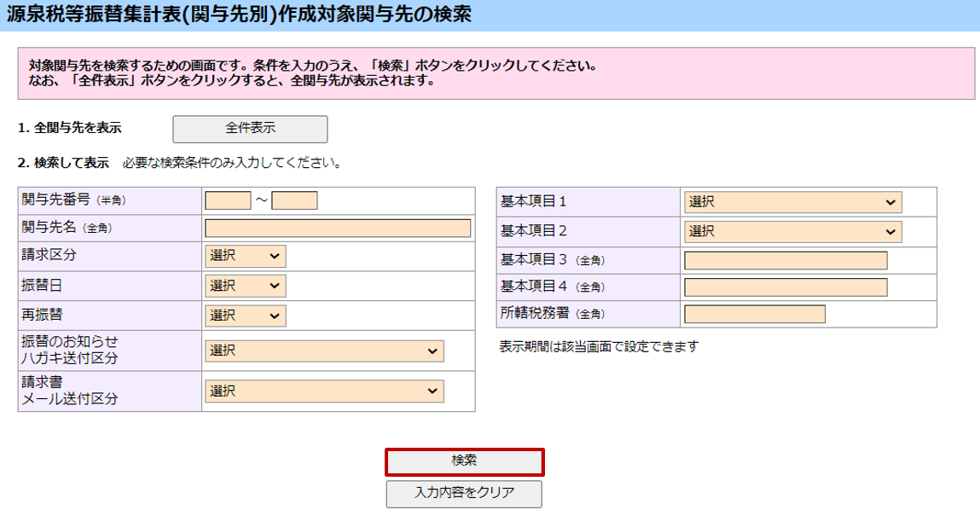Focus the 関与先番号 starting number field
The height and width of the screenshot is (510, 980).
[228, 200]
